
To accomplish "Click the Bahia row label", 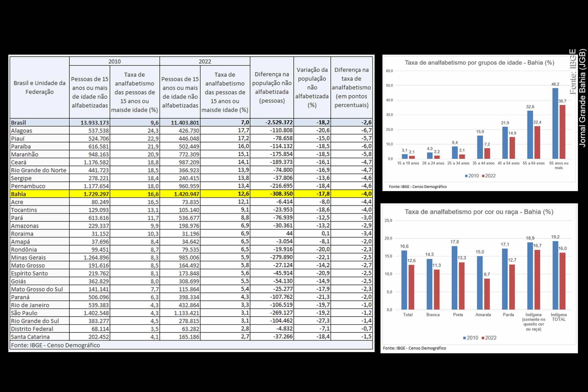I will tap(19, 194).
